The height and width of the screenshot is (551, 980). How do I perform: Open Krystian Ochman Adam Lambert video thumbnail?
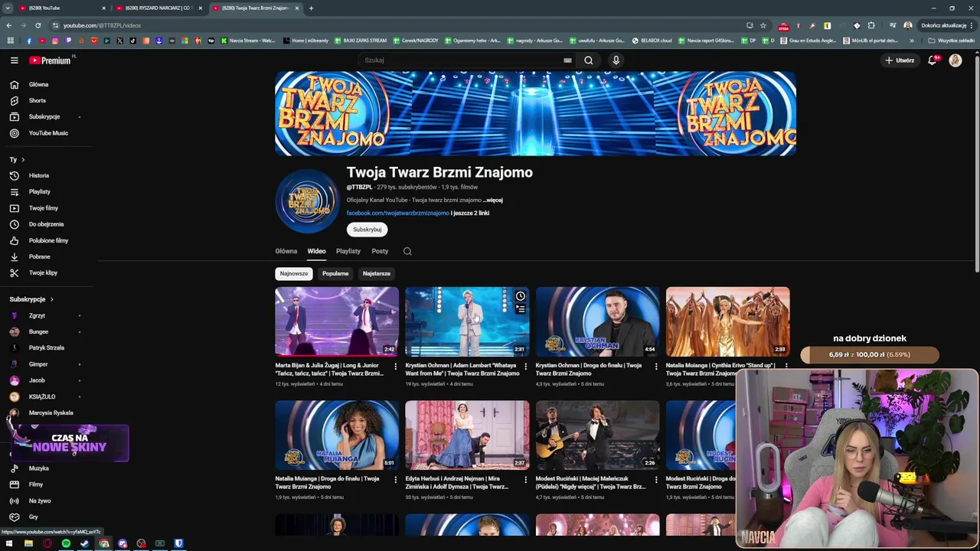tap(467, 321)
